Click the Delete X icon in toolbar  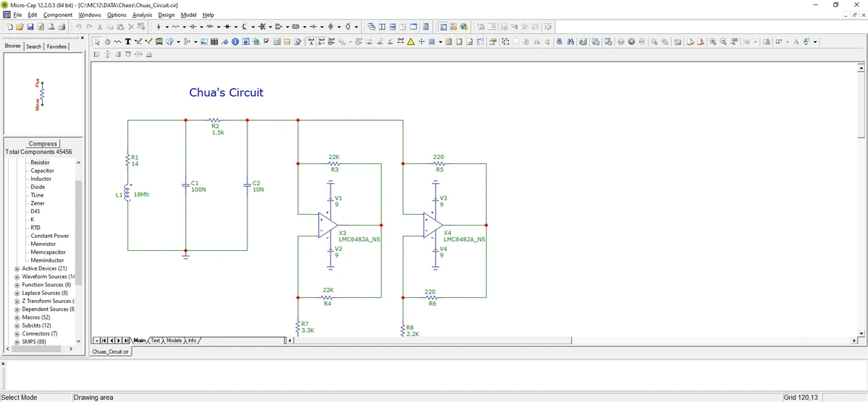coord(131,27)
